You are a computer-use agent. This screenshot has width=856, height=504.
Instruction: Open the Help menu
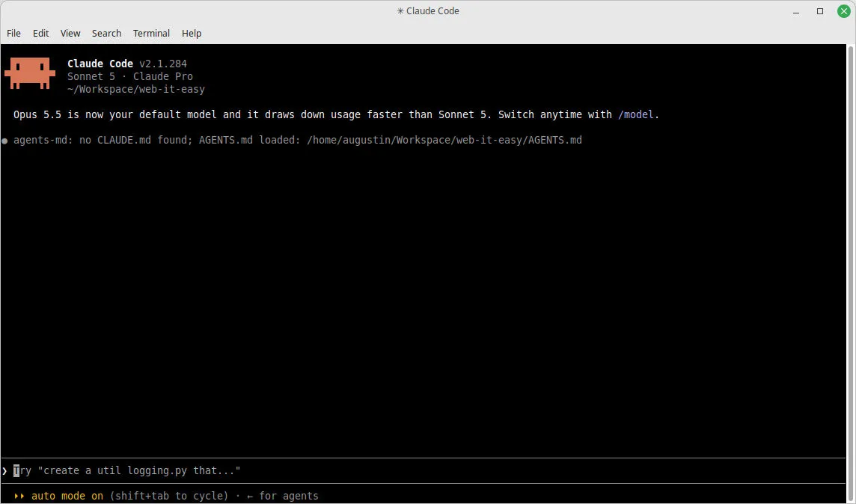(192, 33)
